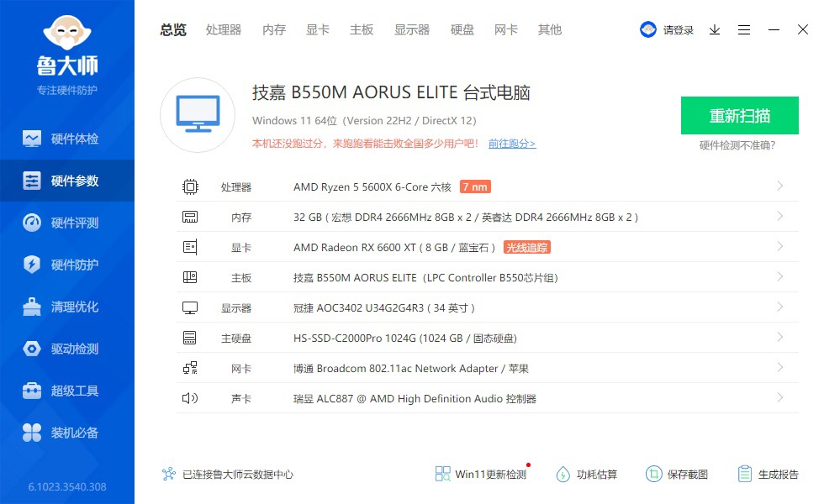Click the 显示器 monitor row icon
Image resolution: width=824 pixels, height=504 pixels.
pyautogui.click(x=190, y=307)
